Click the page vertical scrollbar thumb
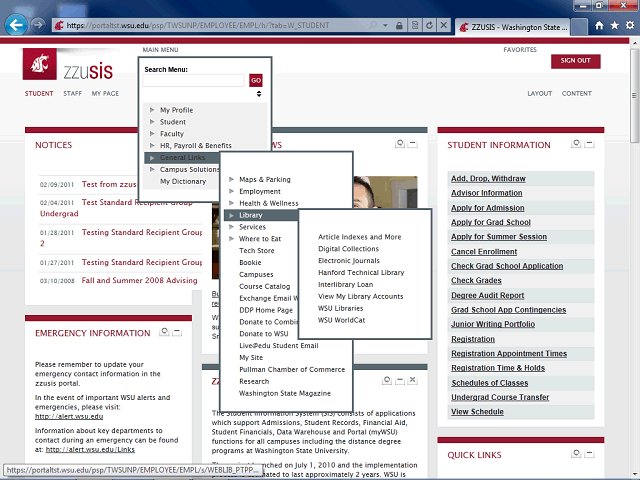The width and height of the screenshot is (640, 480). click(635, 95)
